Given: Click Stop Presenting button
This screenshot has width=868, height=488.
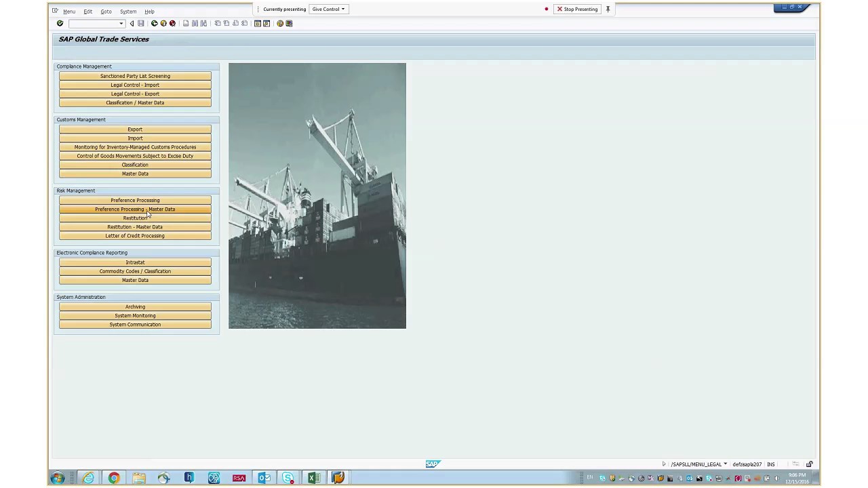Looking at the screenshot, I should pyautogui.click(x=577, y=9).
